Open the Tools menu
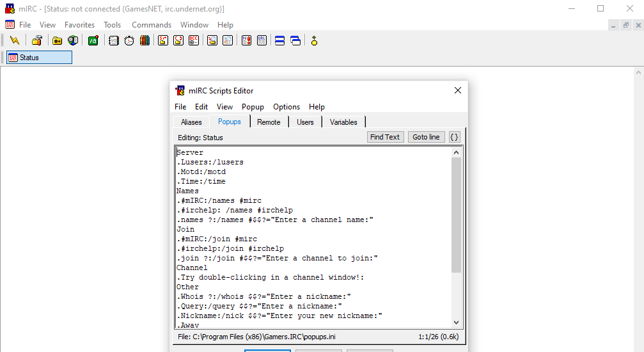 pos(112,25)
